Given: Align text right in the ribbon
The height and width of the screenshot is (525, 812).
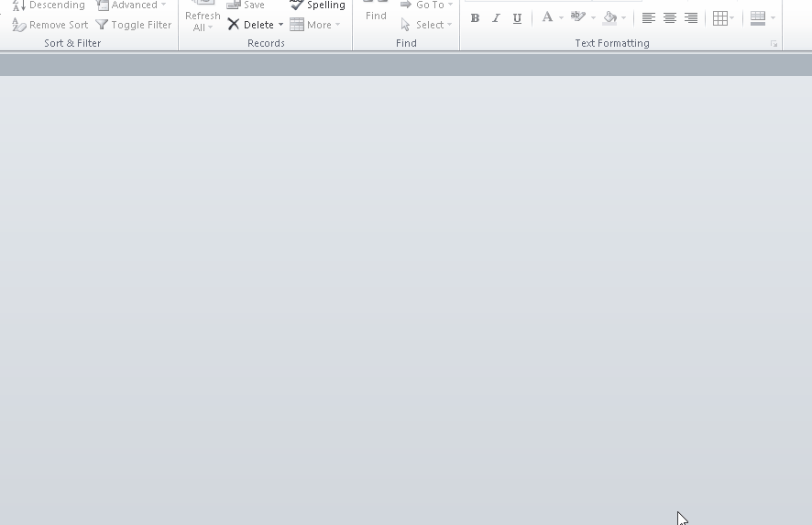Looking at the screenshot, I should coord(691,18).
